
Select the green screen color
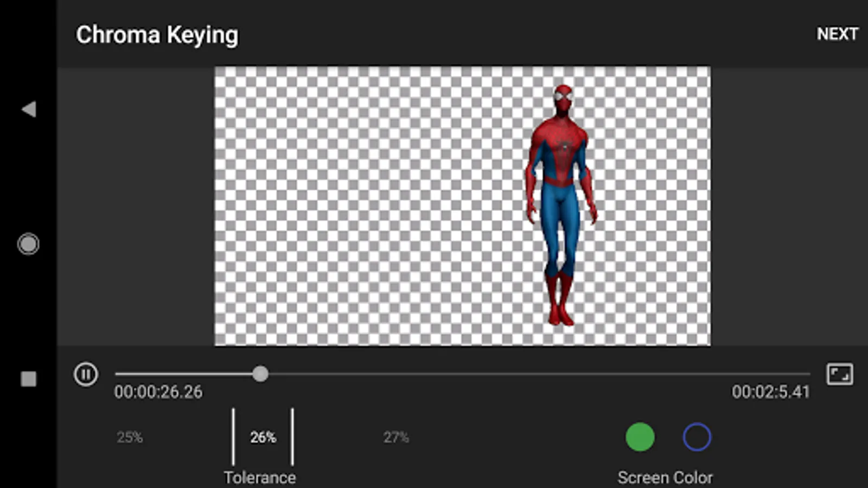(x=640, y=437)
